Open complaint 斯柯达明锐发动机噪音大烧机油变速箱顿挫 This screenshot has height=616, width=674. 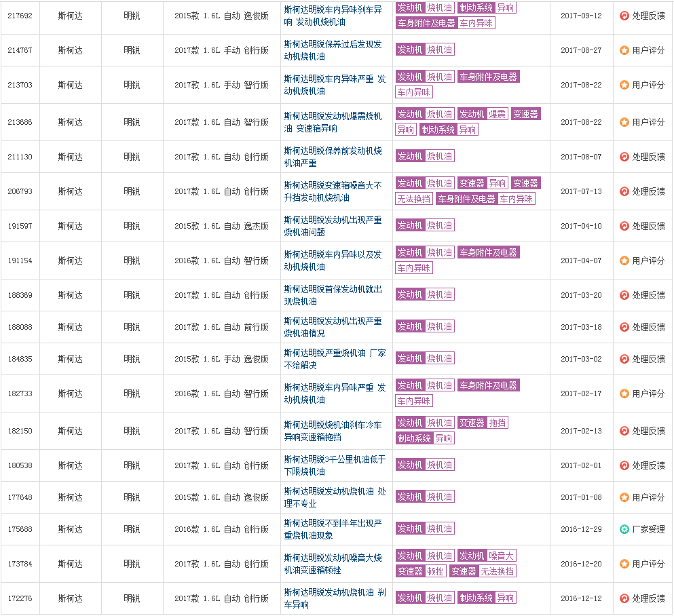(x=333, y=564)
